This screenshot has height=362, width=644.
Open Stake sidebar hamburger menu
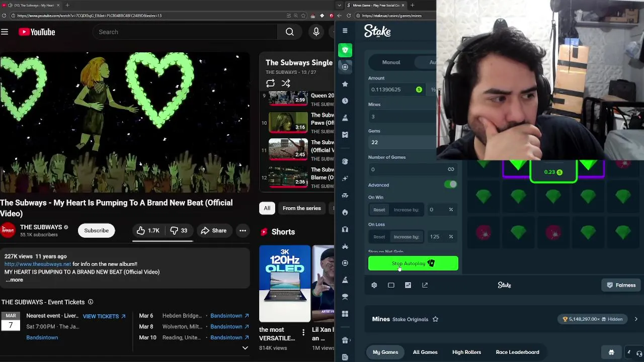[x=345, y=31]
